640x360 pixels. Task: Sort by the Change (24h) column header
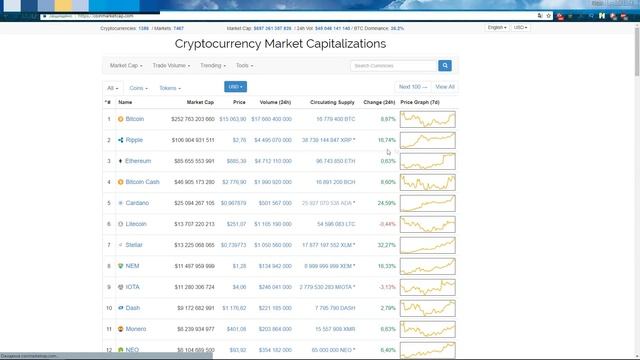[379, 102]
